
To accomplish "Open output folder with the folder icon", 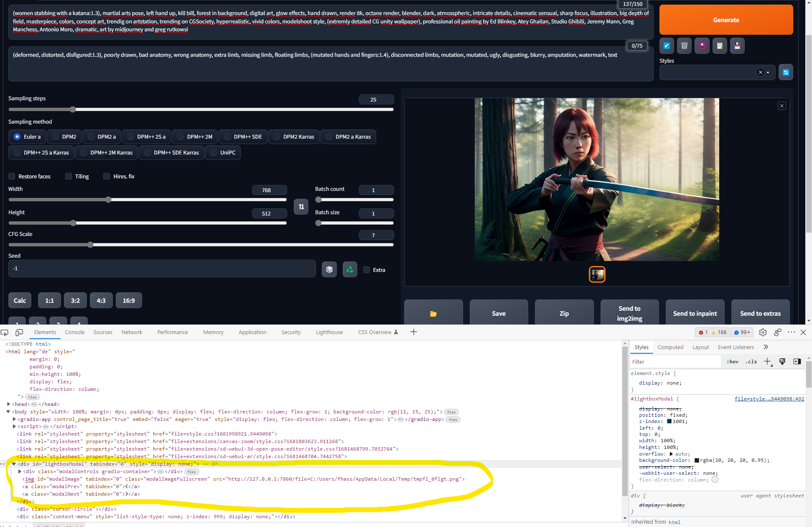I will 433,313.
